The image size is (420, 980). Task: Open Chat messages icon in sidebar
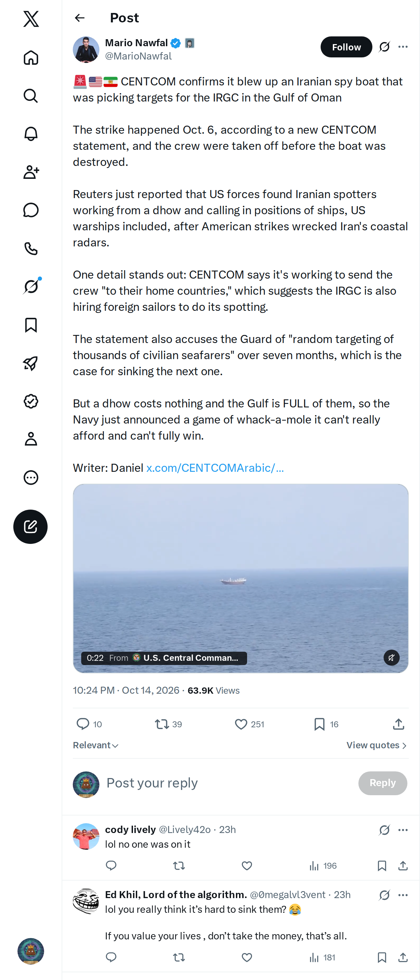point(31,210)
